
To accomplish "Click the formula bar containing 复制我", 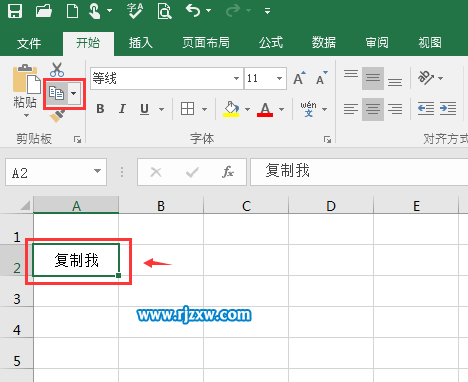I will 359,172.
